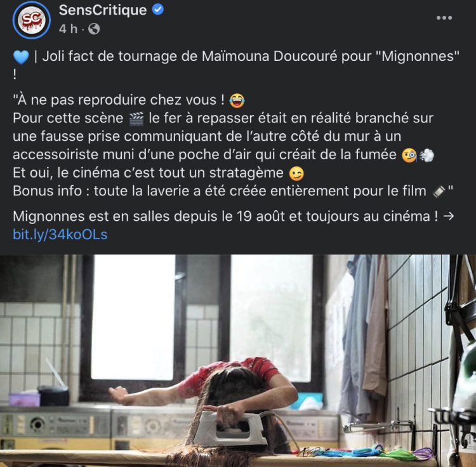Tap the blue heart emoji

pos(21,57)
